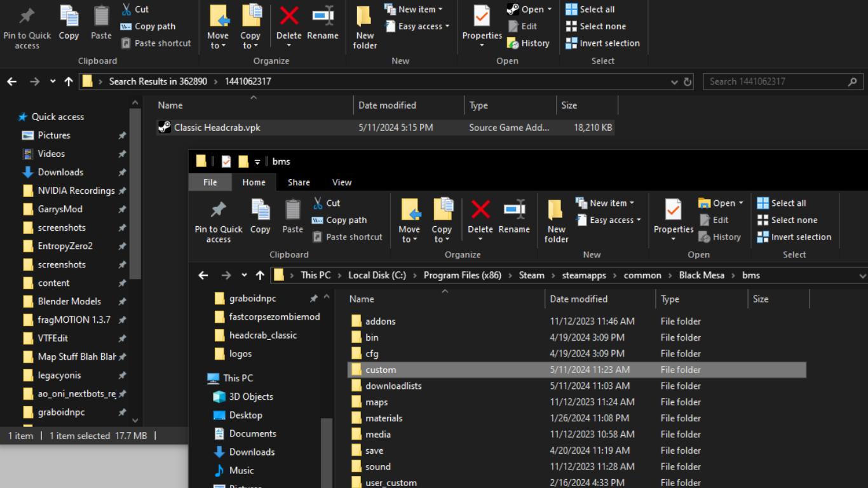Select the custom folder in bms window
Screen dimensions: 868x488
(577, 370)
